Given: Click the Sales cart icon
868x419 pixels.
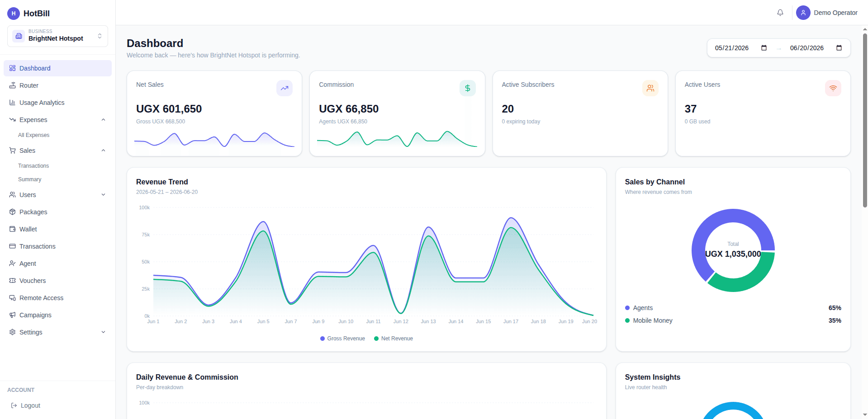Looking at the screenshot, I should tap(12, 151).
